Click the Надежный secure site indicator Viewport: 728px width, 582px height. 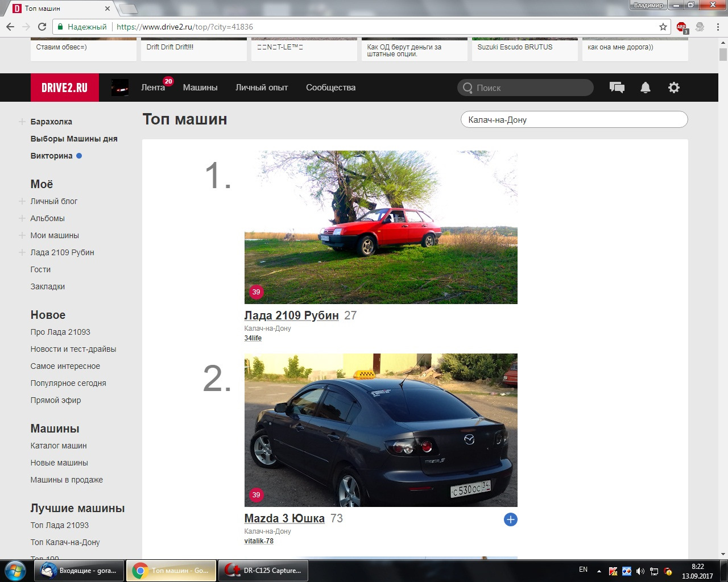pos(82,27)
